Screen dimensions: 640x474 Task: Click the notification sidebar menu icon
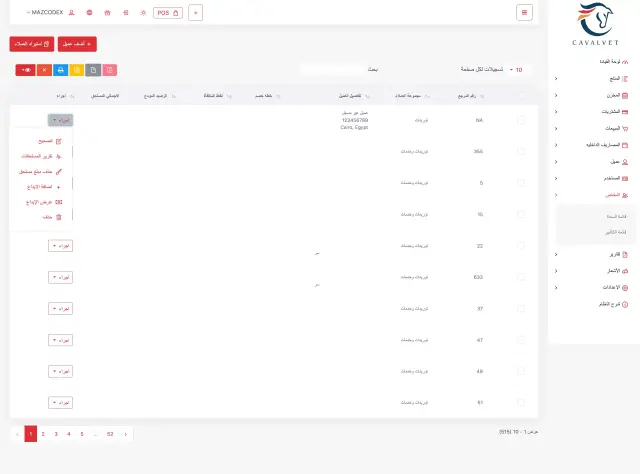pos(625,271)
